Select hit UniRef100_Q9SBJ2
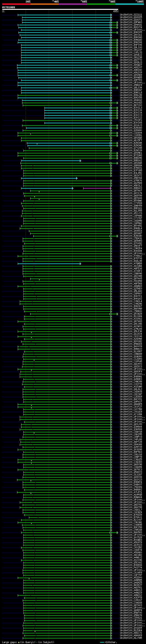 pyautogui.click(x=131, y=55)
